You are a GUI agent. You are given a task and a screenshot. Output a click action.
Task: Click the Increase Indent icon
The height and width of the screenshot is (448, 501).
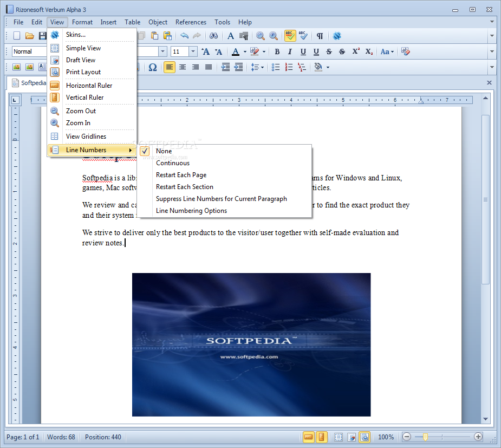click(238, 67)
